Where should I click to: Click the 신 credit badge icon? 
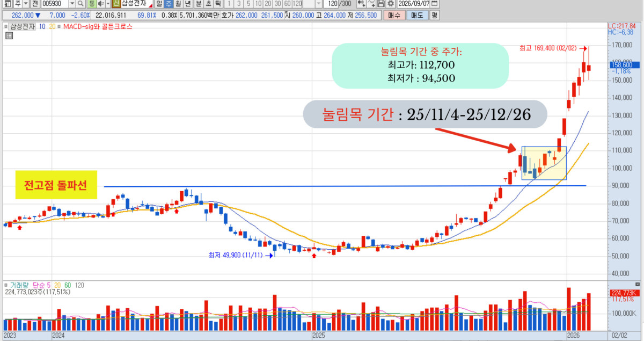(116, 4)
